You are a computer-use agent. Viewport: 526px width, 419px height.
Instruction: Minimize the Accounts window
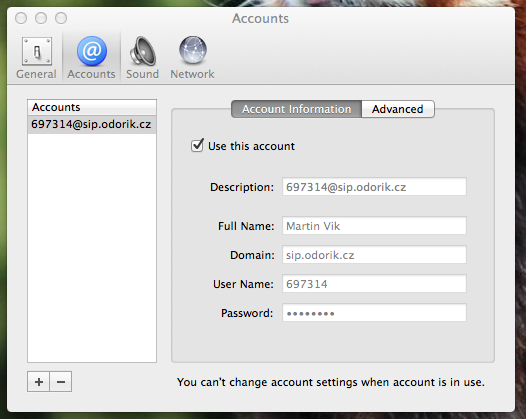pyautogui.click(x=41, y=18)
